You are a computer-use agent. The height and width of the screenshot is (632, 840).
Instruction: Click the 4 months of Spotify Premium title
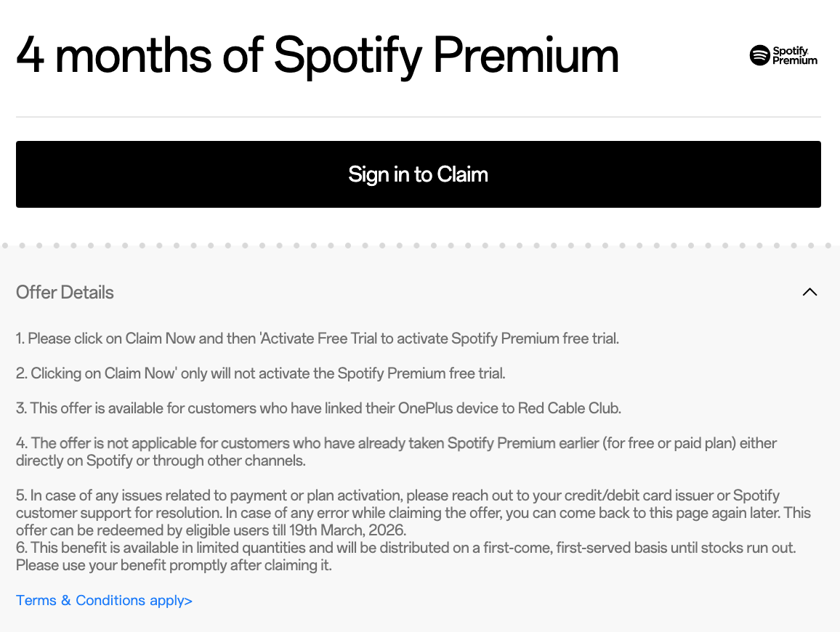(x=317, y=56)
